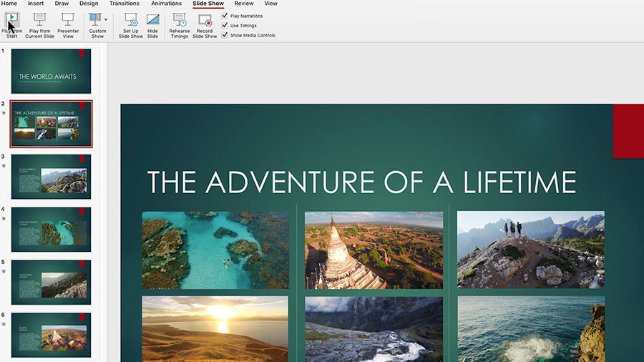This screenshot has height=362, width=644.
Task: Select the white pagoda photo on the slide
Action: tap(374, 250)
